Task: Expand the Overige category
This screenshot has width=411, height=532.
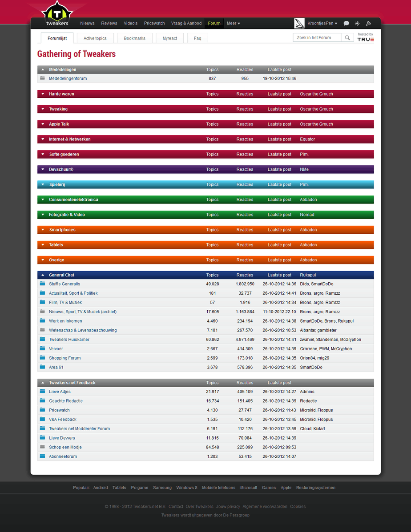Action: point(43,260)
